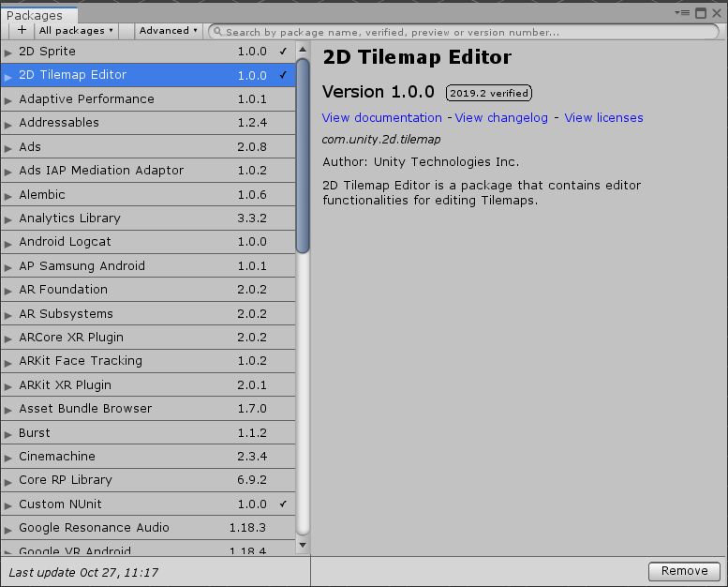Screen dimensions: 728x587
Task: Select the Alembic package
Action: [x=148, y=195]
